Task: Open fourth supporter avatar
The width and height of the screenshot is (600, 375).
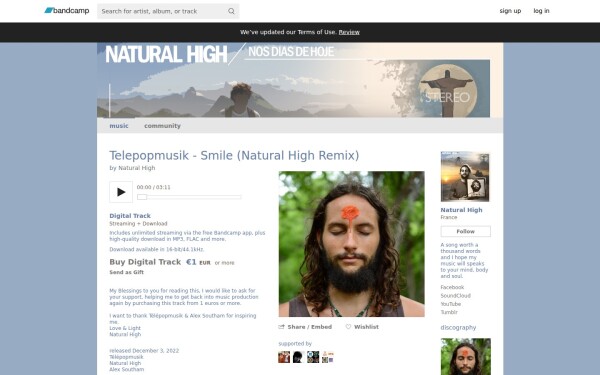Action: pos(328,357)
